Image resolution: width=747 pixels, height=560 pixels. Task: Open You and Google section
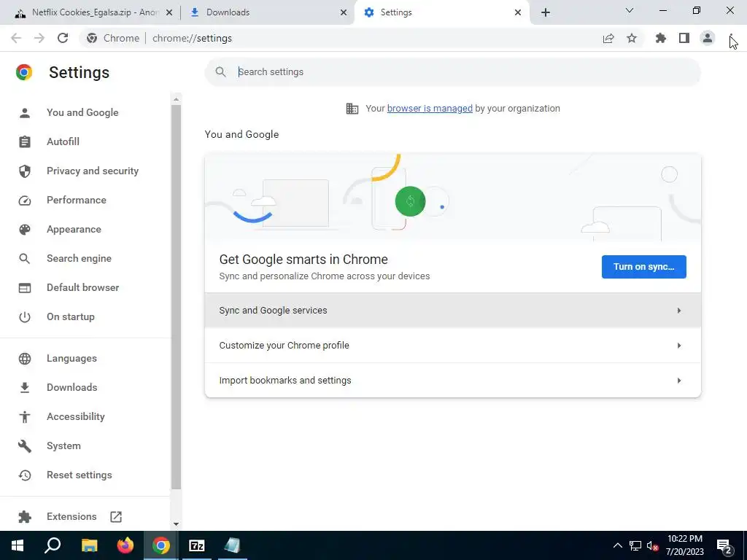click(x=82, y=113)
